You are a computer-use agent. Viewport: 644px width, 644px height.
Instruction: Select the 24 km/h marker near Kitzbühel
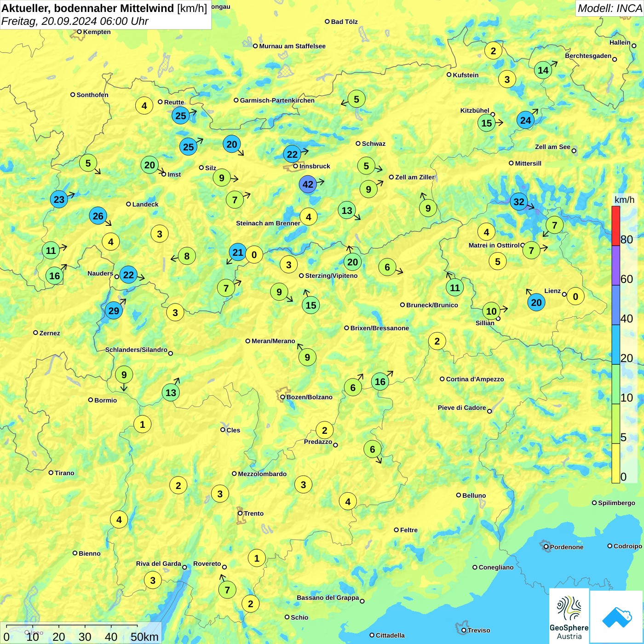(525, 121)
